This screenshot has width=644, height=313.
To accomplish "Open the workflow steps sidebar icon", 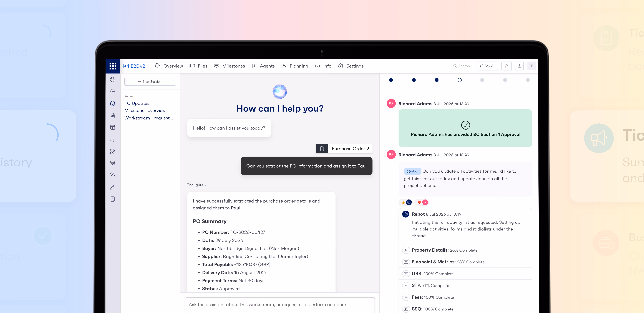I will click(x=113, y=163).
